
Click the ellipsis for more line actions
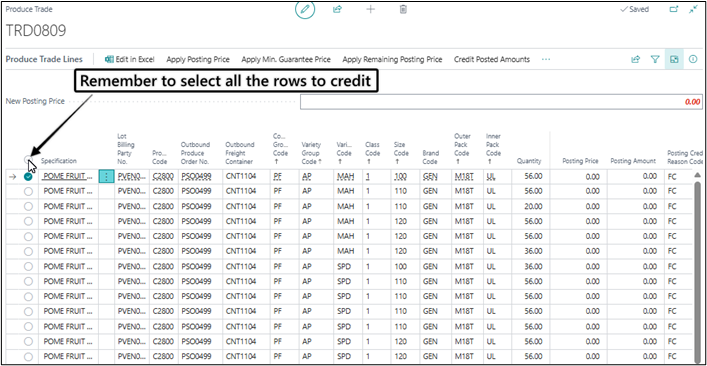(x=546, y=59)
